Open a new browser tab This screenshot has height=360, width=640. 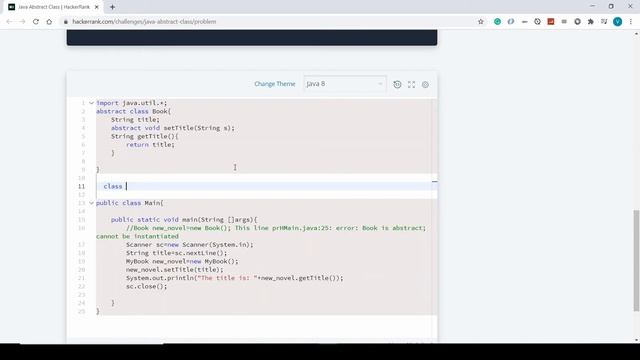click(112, 7)
